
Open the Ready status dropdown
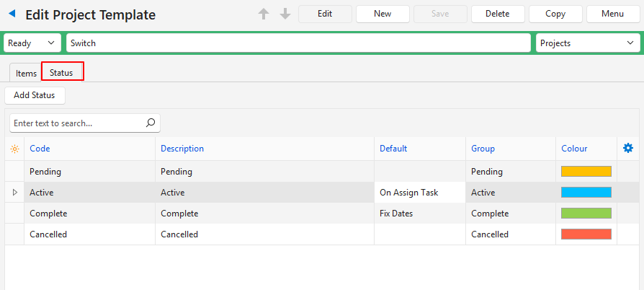(32, 43)
